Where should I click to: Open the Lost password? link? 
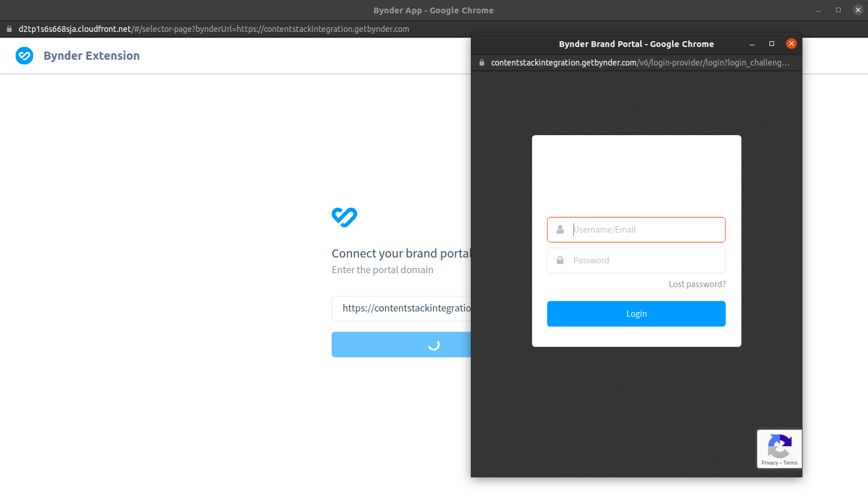point(697,284)
